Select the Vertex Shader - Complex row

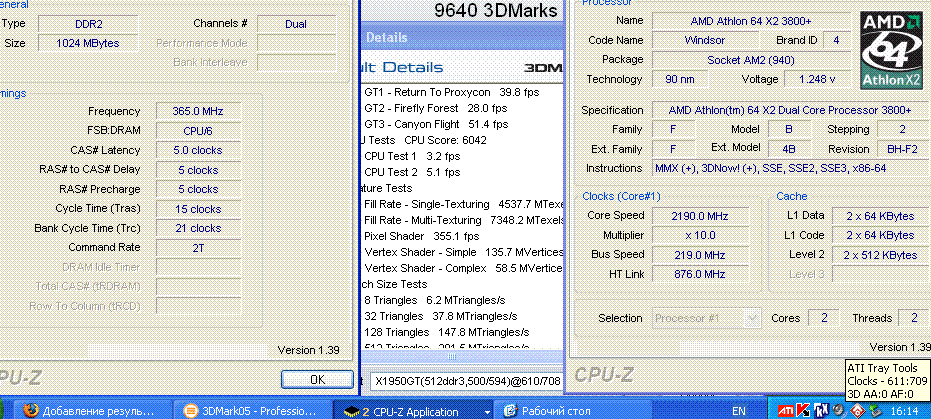(x=462, y=268)
